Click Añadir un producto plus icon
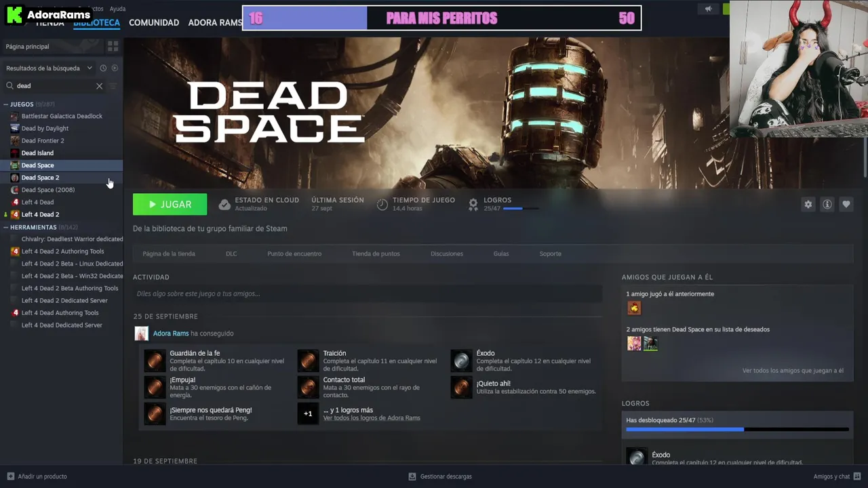 pos(10,476)
